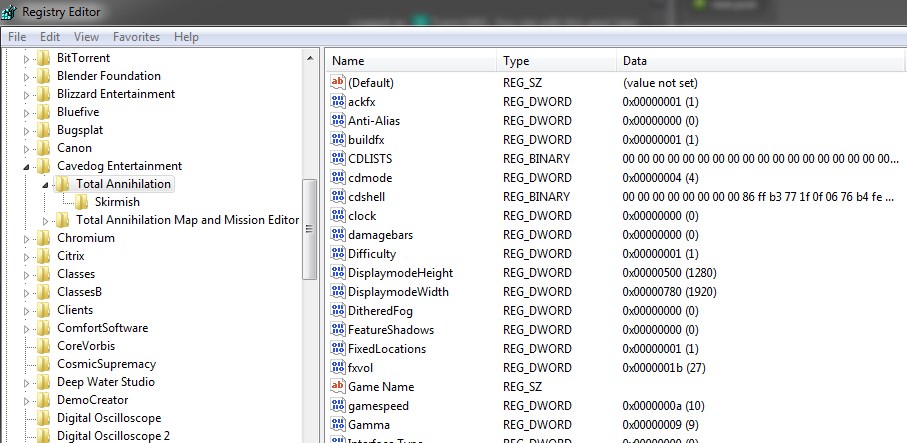907x443 pixels.
Task: Click the 0x00000500 (1280) data value
Action: (669, 272)
